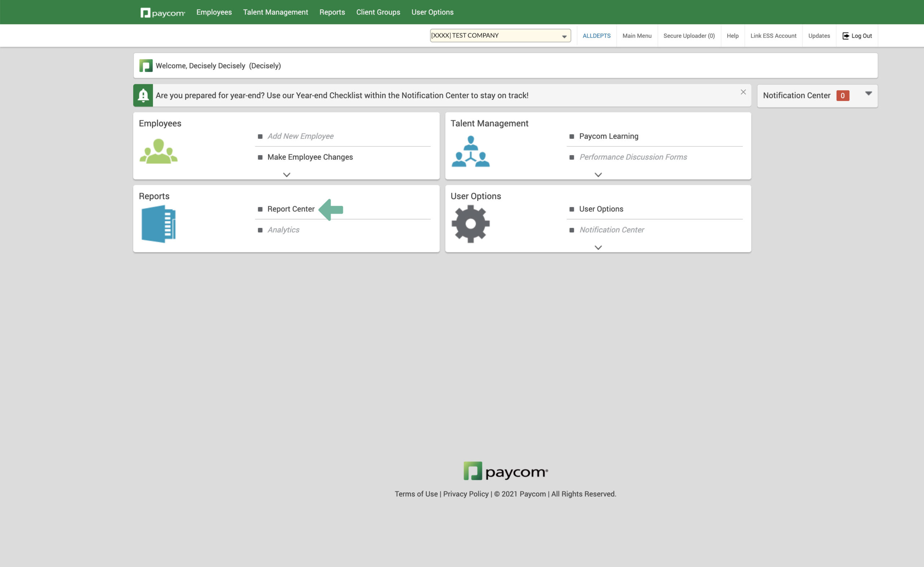Click Notification Center in User Options card
Image resolution: width=924 pixels, height=567 pixels.
[611, 230]
